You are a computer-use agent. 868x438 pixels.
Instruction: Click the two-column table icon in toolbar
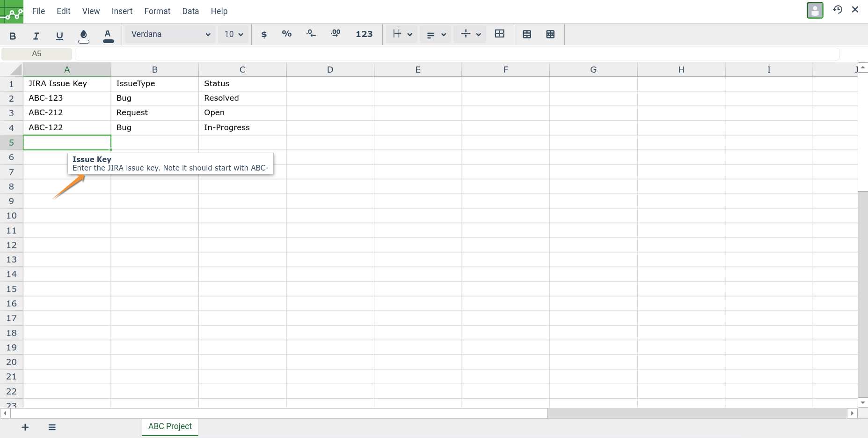point(527,34)
